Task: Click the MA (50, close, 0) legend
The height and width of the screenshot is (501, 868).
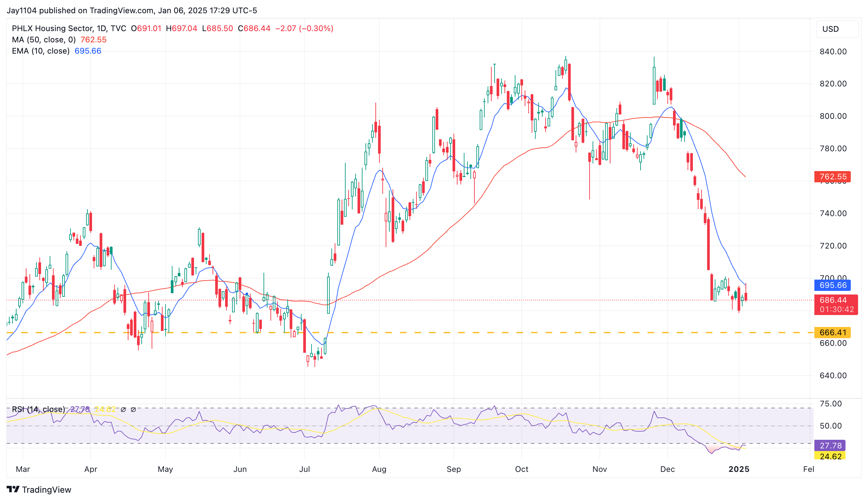Action: [44, 40]
